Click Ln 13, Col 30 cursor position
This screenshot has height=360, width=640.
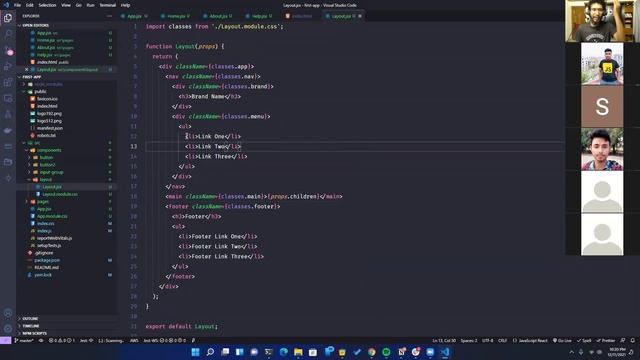point(444,340)
